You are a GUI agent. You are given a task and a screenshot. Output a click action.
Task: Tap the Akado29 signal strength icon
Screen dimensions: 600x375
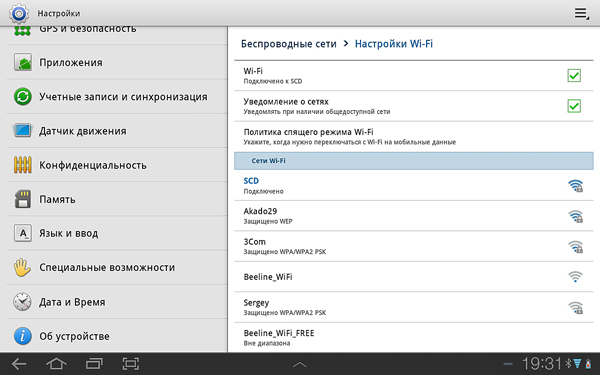point(576,216)
